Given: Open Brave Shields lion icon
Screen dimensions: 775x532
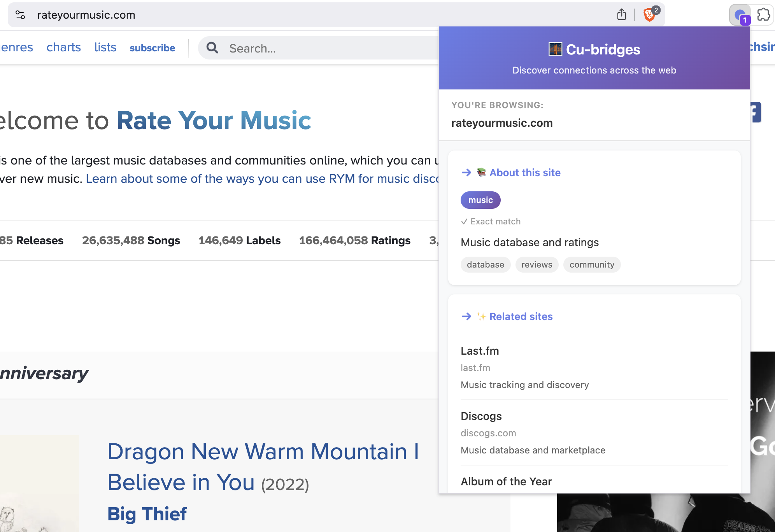Looking at the screenshot, I should coord(649,15).
